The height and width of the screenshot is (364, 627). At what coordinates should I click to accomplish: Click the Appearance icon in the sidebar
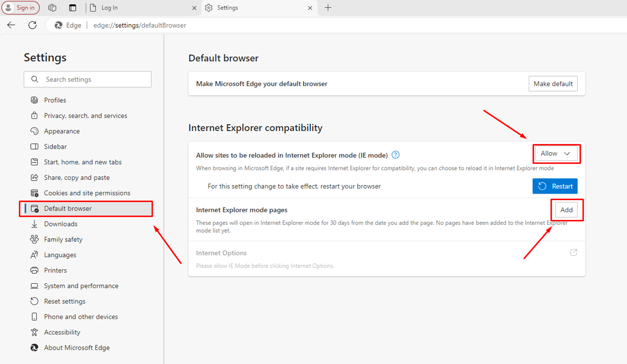(34, 131)
